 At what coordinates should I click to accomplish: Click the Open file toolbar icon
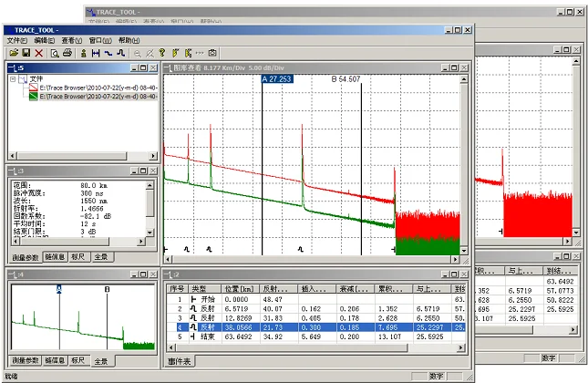[x=12, y=53]
